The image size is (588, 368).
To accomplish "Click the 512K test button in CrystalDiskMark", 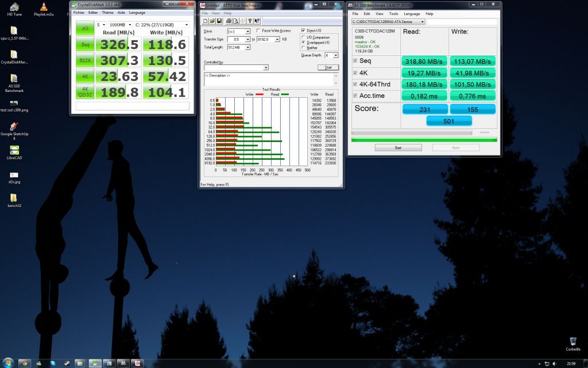I will (x=85, y=60).
